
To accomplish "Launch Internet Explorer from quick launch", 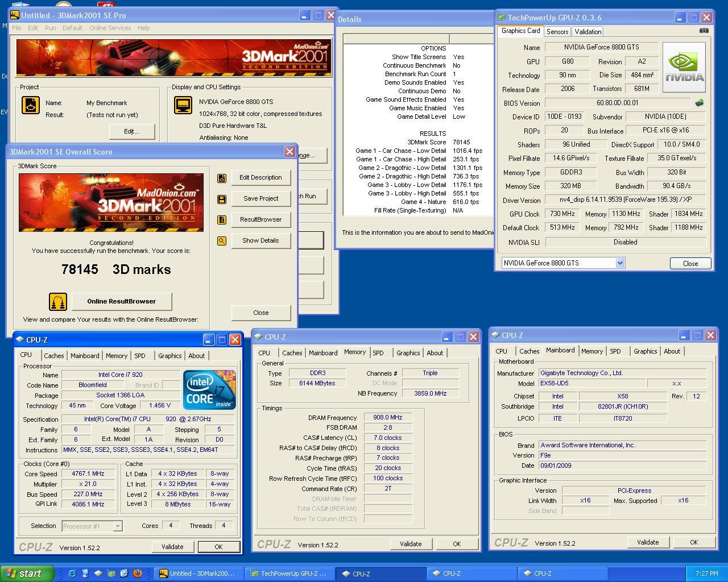I will pos(72,573).
